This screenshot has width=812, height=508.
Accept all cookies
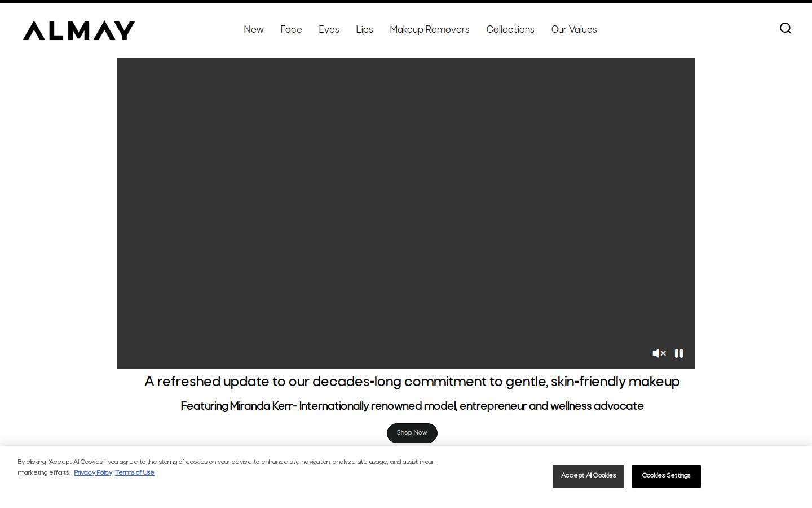[x=588, y=476]
